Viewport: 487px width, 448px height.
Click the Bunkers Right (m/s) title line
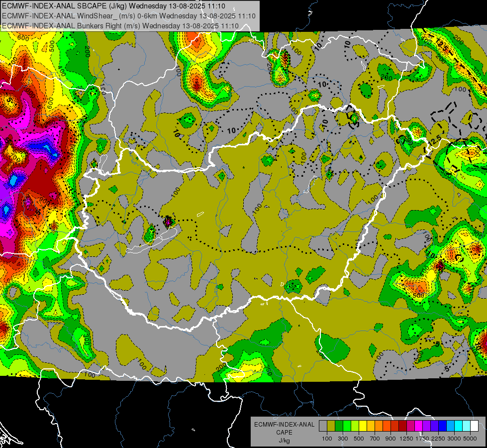coord(120,26)
